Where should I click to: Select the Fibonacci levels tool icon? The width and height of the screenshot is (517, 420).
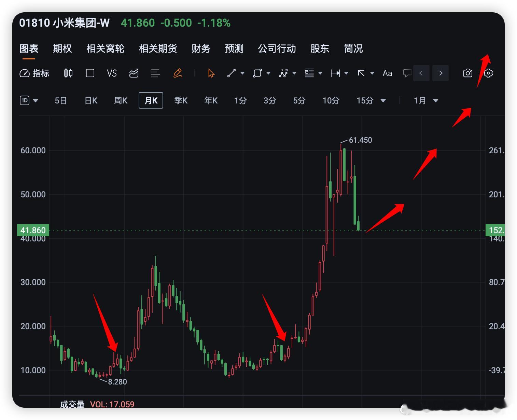pyautogui.click(x=309, y=73)
